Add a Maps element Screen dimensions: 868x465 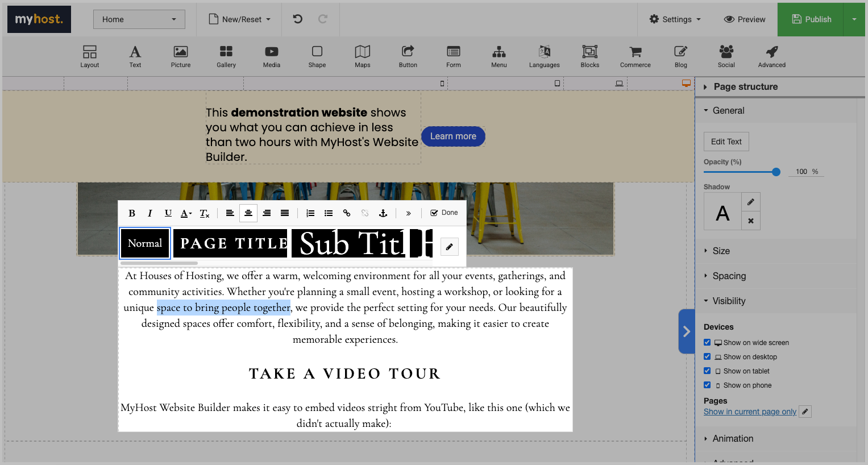(x=362, y=56)
